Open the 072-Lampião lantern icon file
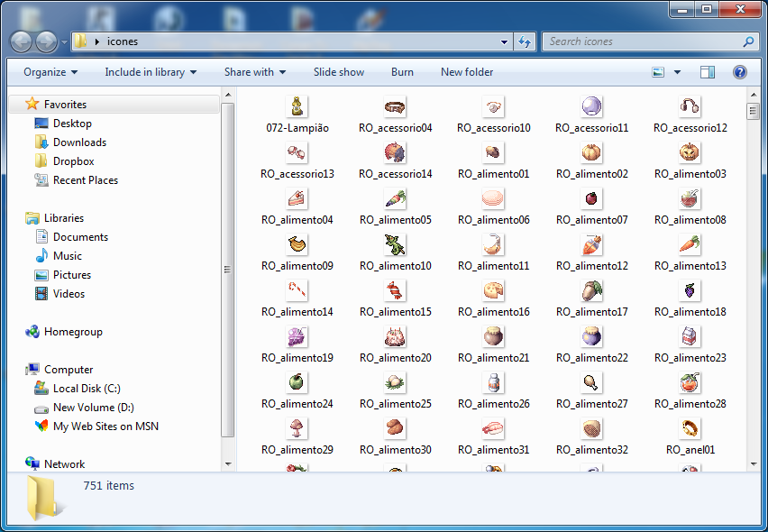Viewport: 768px width, 532px height. [297, 106]
